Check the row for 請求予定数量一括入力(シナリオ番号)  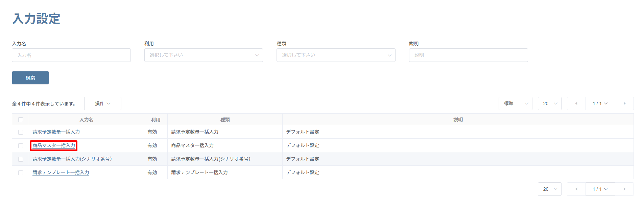click(x=21, y=159)
